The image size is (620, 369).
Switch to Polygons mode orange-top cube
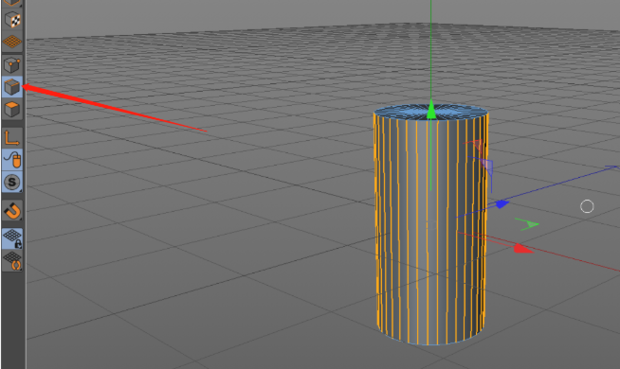[12, 110]
